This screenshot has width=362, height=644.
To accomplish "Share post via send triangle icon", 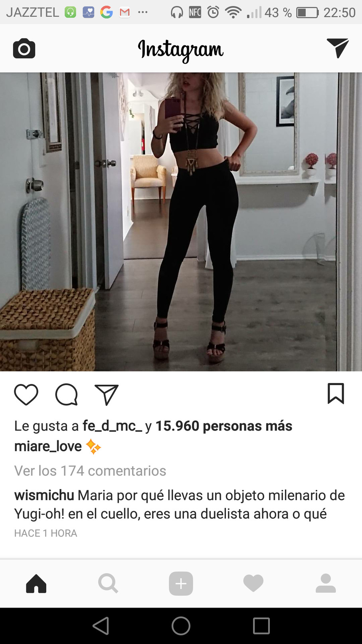I will click(107, 394).
